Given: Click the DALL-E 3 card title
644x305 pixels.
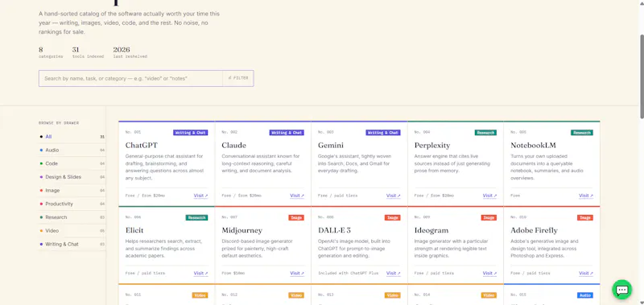Looking at the screenshot, I should click(334, 230).
